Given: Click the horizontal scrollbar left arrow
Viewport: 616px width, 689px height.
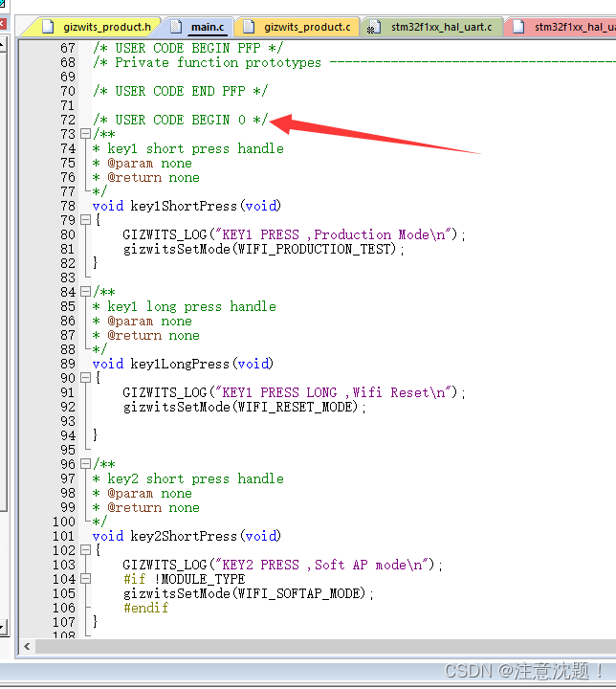Looking at the screenshot, I should tap(27, 646).
